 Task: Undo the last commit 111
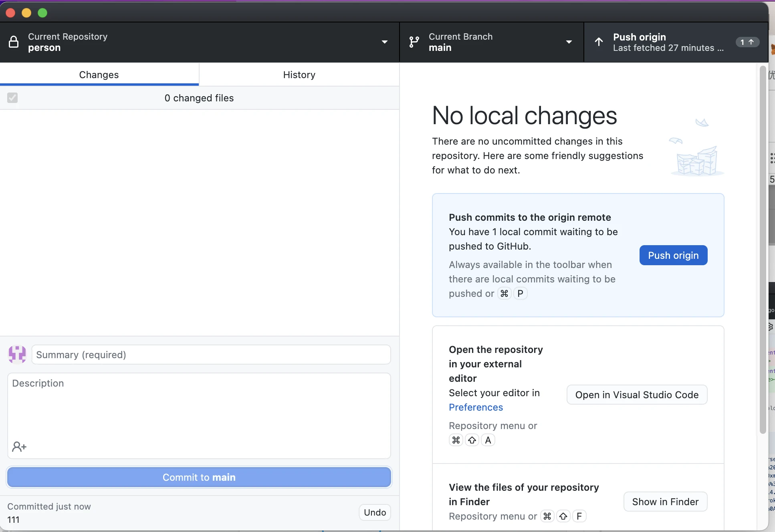tap(375, 512)
